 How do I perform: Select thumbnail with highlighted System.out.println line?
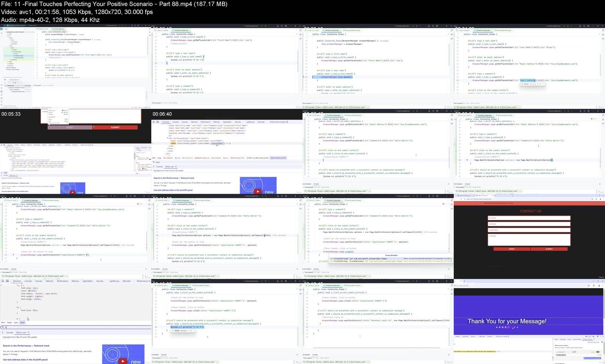point(227,322)
